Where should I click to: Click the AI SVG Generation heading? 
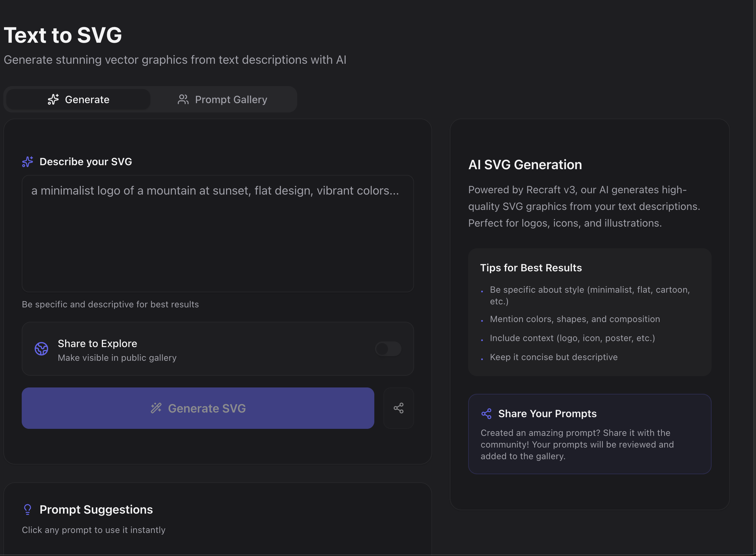525,165
